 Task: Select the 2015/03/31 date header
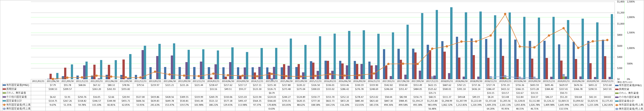click(272, 81)
